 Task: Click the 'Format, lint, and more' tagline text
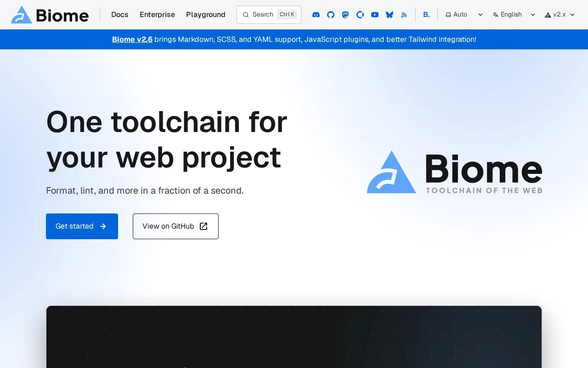[x=145, y=190]
